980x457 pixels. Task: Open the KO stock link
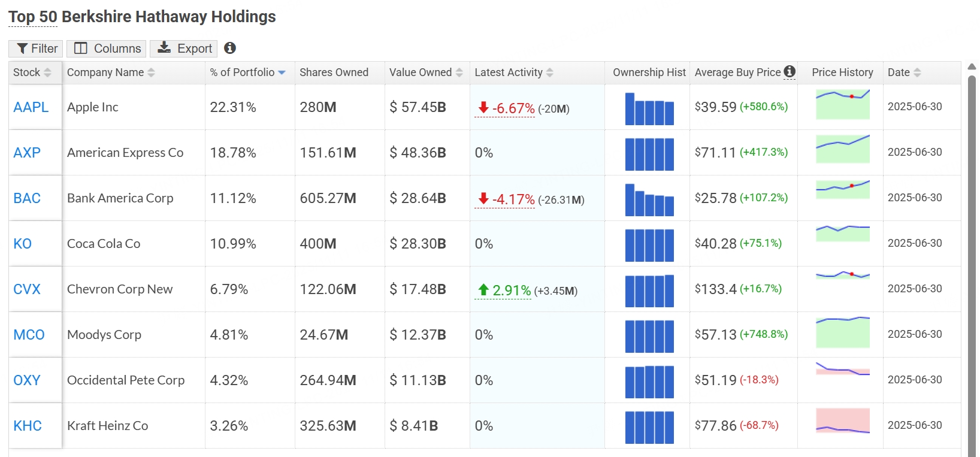click(23, 244)
